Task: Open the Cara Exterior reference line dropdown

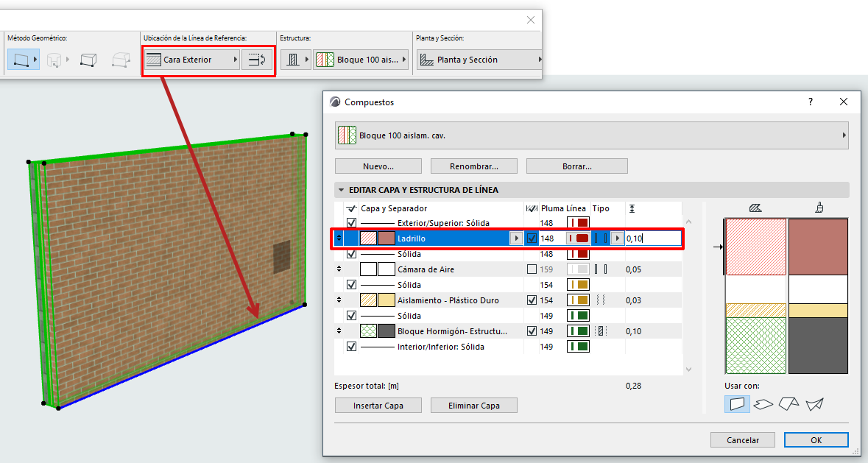Action: (192, 60)
